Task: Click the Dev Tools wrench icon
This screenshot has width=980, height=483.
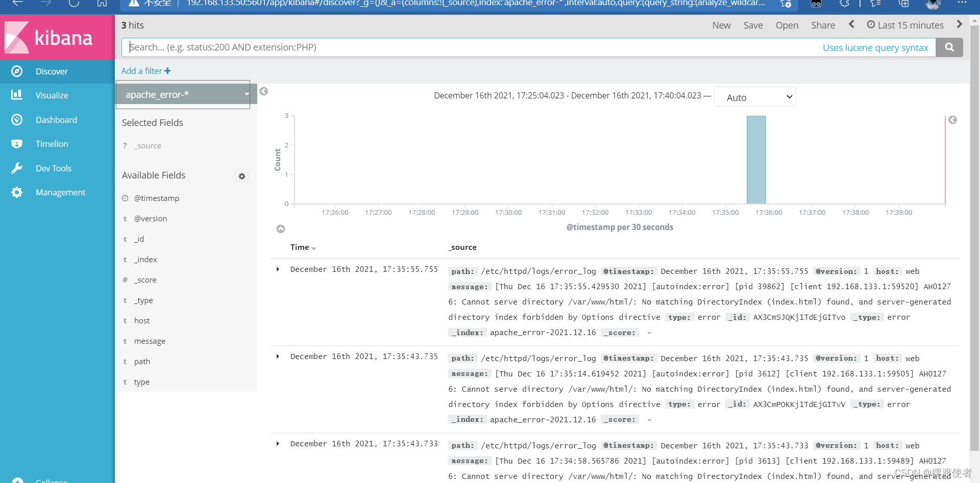Action: [17, 168]
